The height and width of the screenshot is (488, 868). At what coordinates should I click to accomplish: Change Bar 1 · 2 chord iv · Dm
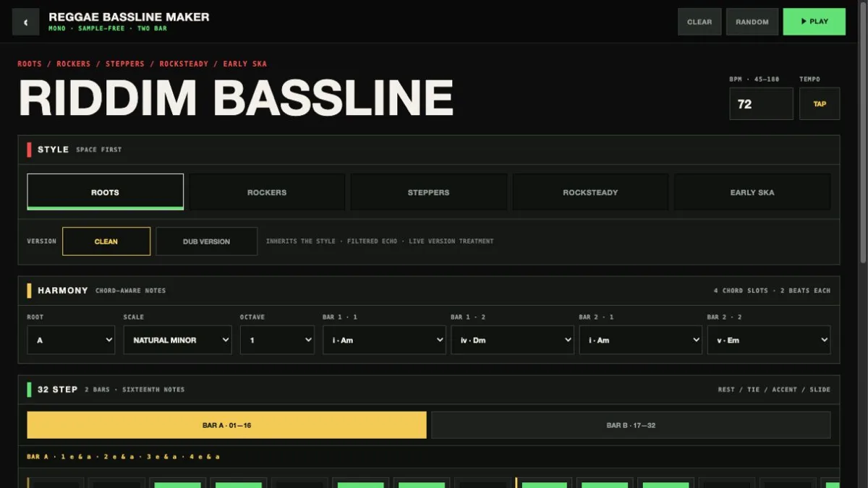(512, 340)
